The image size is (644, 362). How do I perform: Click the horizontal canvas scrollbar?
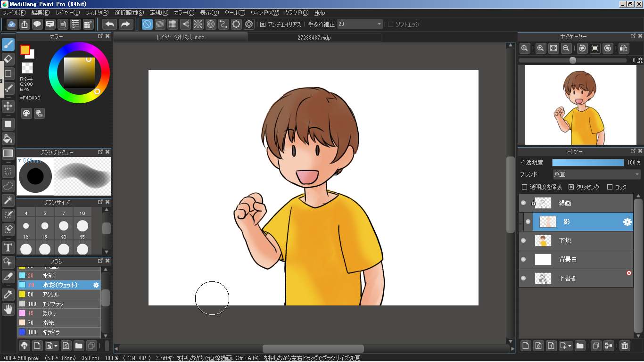pyautogui.click(x=313, y=348)
